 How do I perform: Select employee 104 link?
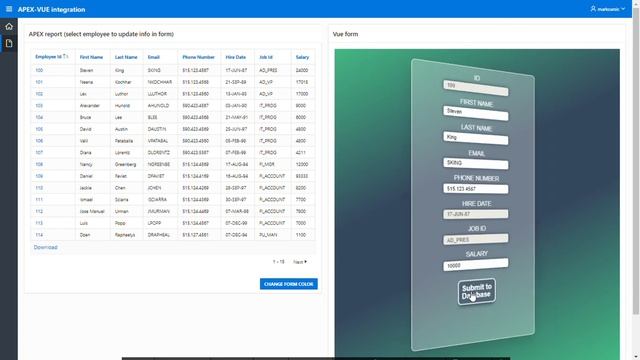[39, 117]
